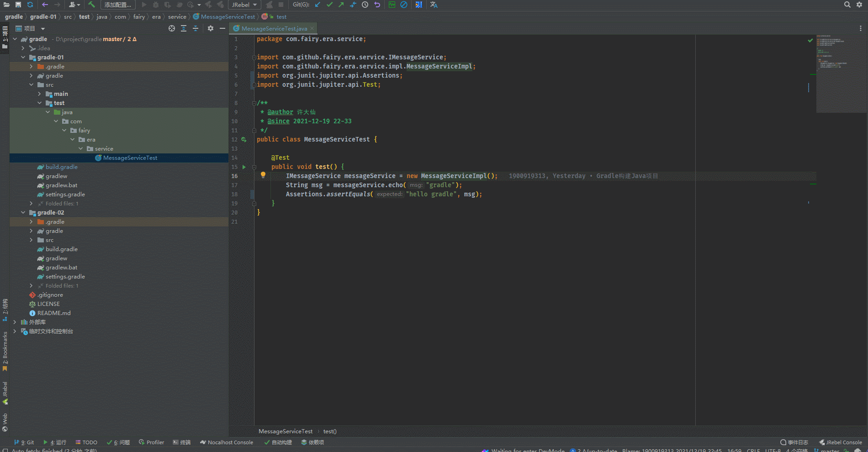The height and width of the screenshot is (452, 868).
Task: Collapse the test folder node
Action: tap(40, 103)
